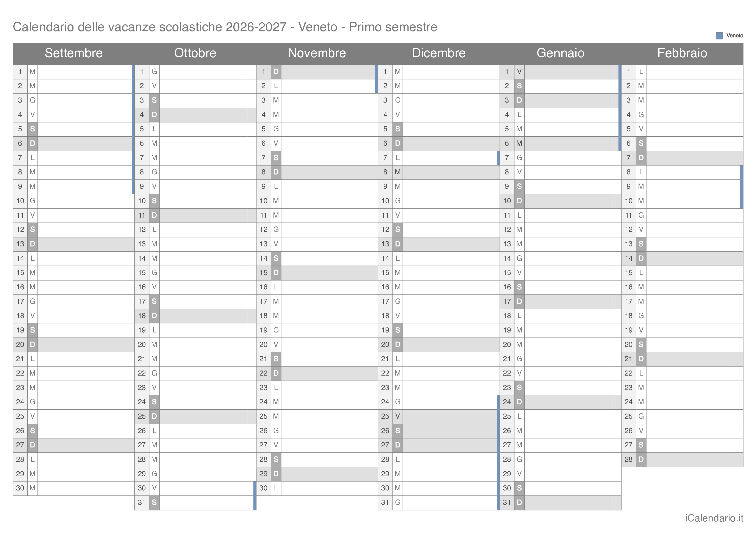Click Febbraio day 21 number cell
Viewport: 756px width, 535px height.
point(628,359)
